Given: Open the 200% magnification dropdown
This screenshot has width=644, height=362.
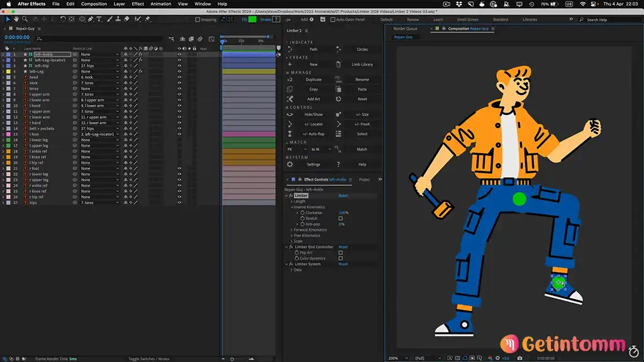Looking at the screenshot, I should coord(398,358).
